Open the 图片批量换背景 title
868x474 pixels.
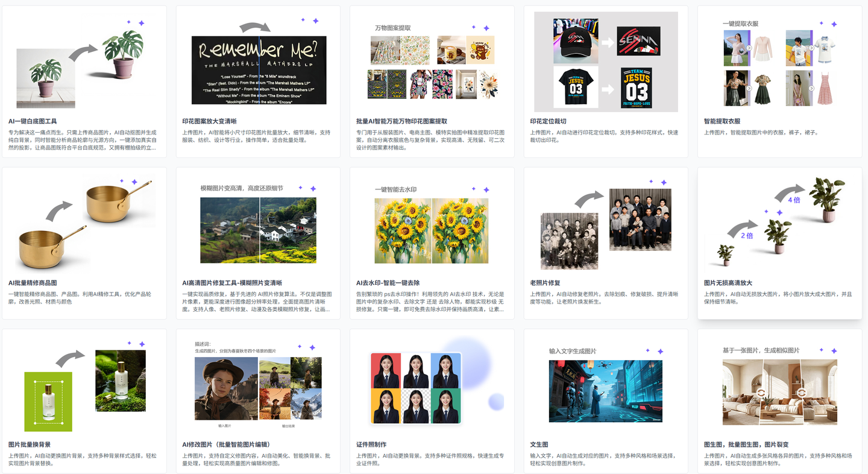tap(30, 444)
